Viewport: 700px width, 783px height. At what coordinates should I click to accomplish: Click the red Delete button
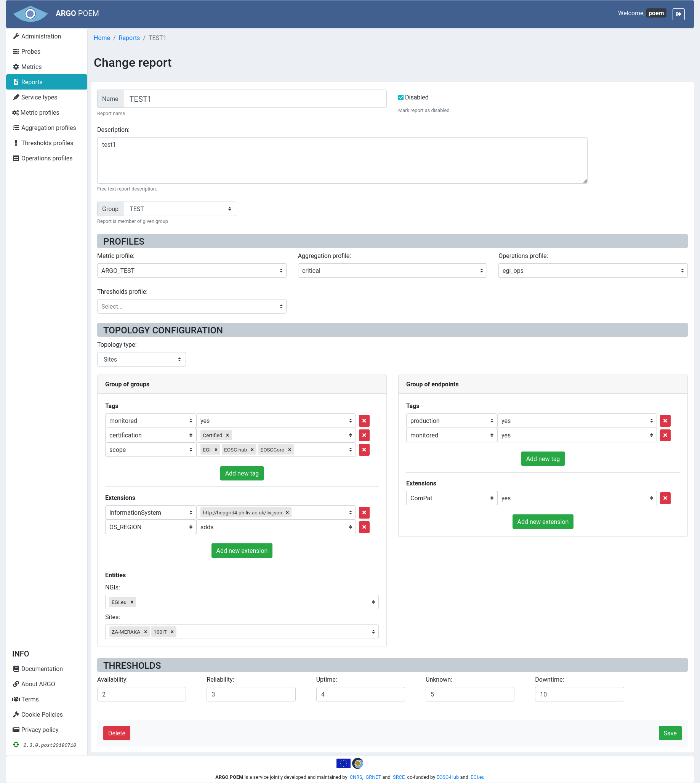click(x=117, y=733)
